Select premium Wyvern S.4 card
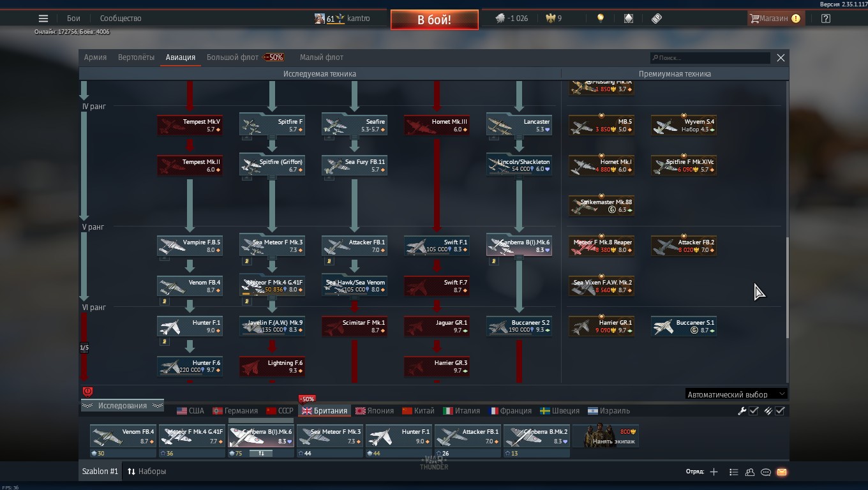This screenshot has height=490, width=868. (x=684, y=125)
